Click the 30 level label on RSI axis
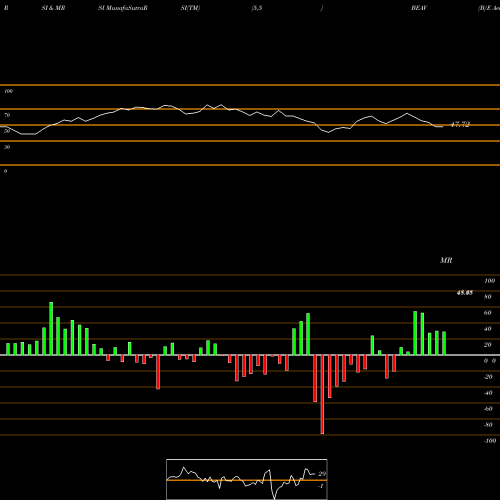Screen dimensions: 500x500 [x=7, y=147]
